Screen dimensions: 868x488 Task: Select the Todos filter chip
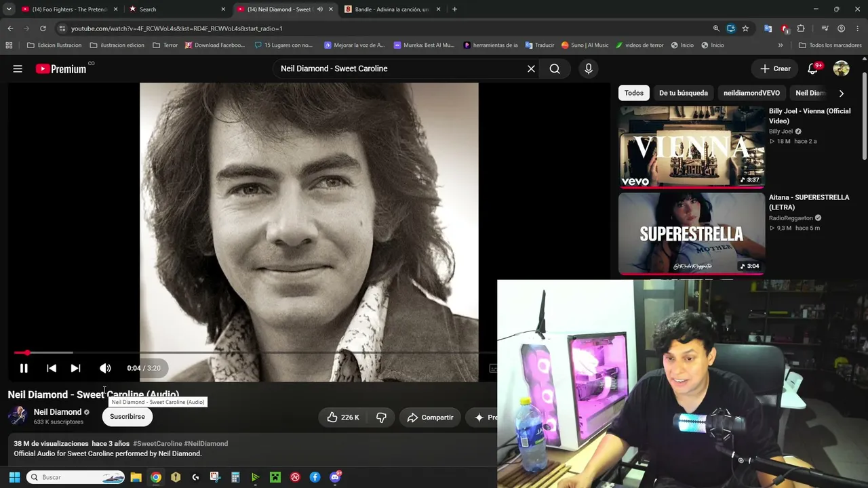(x=634, y=93)
